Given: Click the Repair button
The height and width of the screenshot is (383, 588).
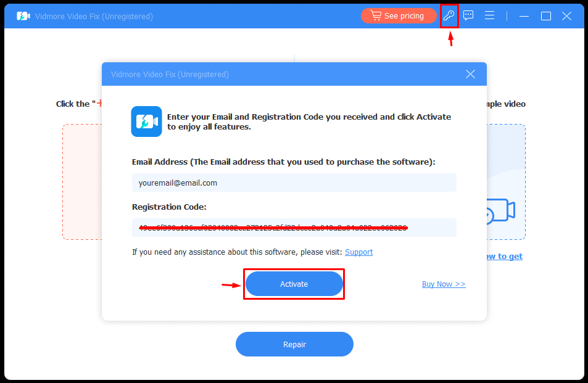Looking at the screenshot, I should click(294, 344).
